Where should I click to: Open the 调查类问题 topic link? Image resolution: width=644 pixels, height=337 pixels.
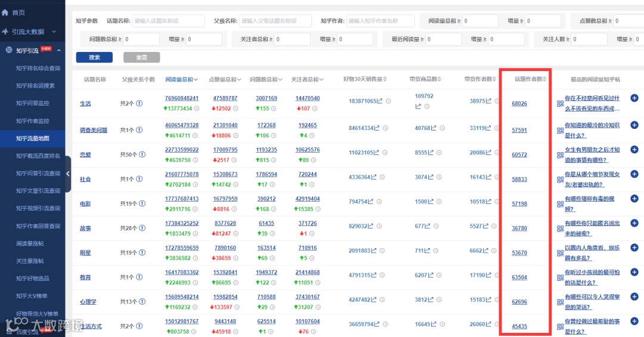coord(93,130)
